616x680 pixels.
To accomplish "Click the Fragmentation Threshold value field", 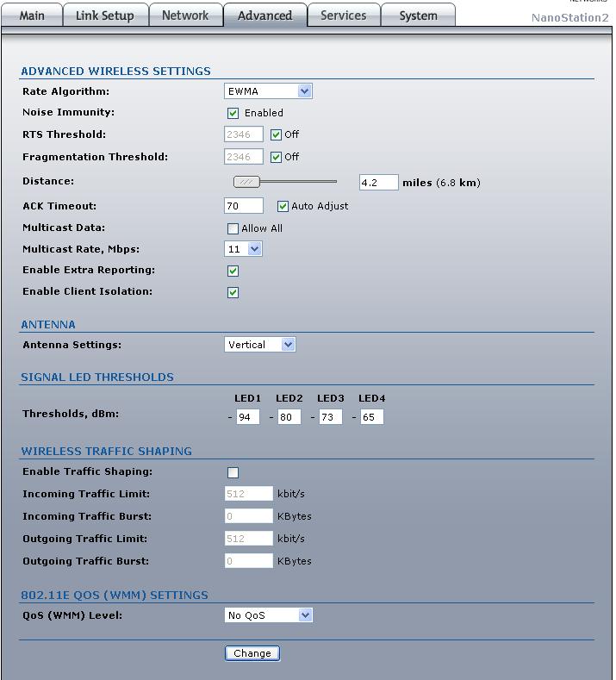I will (244, 157).
